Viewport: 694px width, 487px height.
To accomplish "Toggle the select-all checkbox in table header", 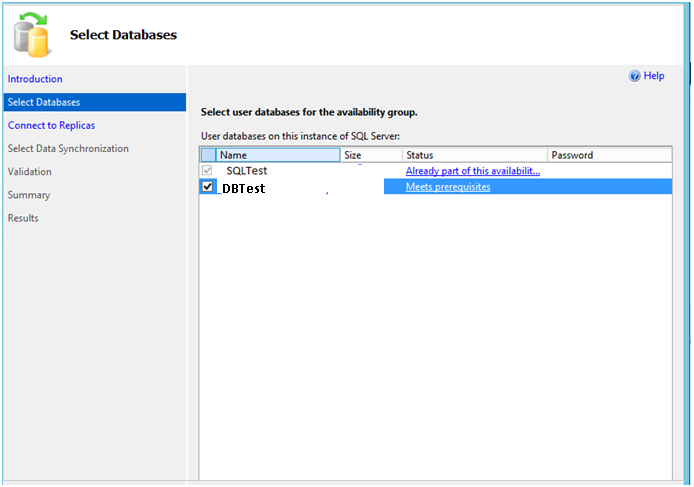I will point(208,155).
